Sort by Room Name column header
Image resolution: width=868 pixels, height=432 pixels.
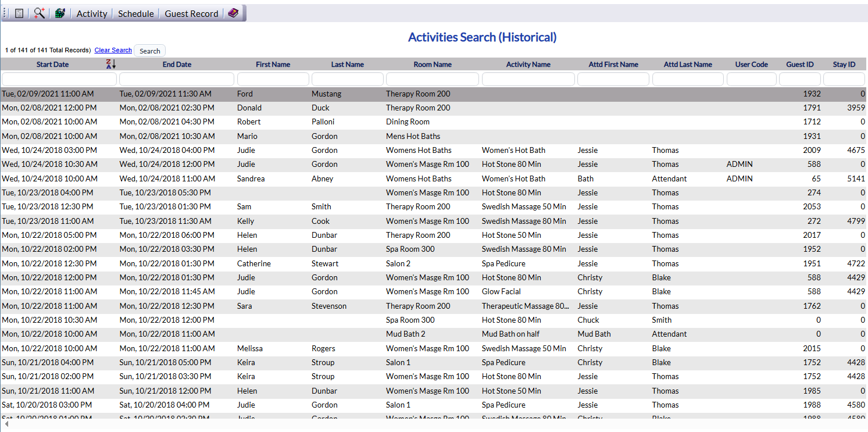click(x=433, y=65)
